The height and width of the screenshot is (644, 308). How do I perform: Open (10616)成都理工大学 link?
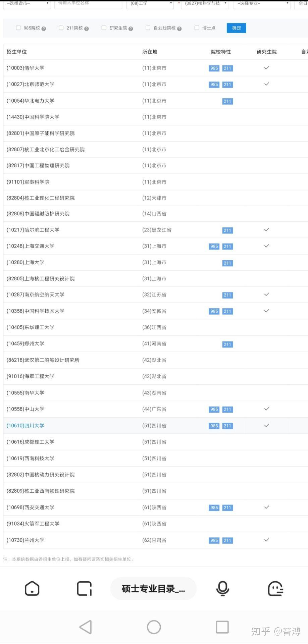(x=31, y=442)
